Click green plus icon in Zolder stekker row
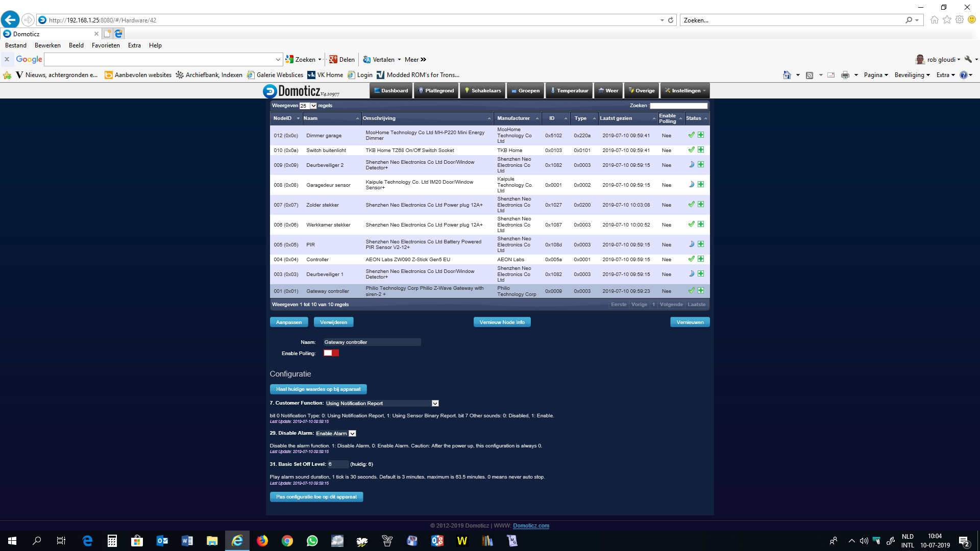The width and height of the screenshot is (980, 551). pyautogui.click(x=701, y=205)
